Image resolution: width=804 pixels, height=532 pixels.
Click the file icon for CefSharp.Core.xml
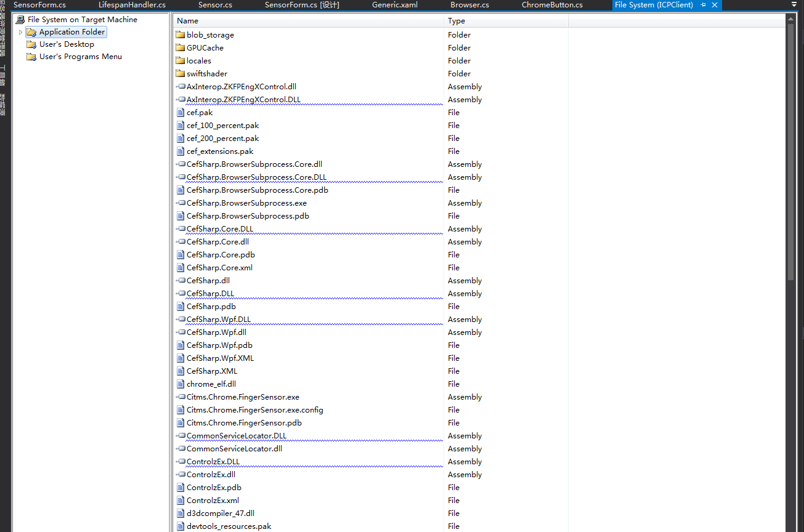click(181, 267)
